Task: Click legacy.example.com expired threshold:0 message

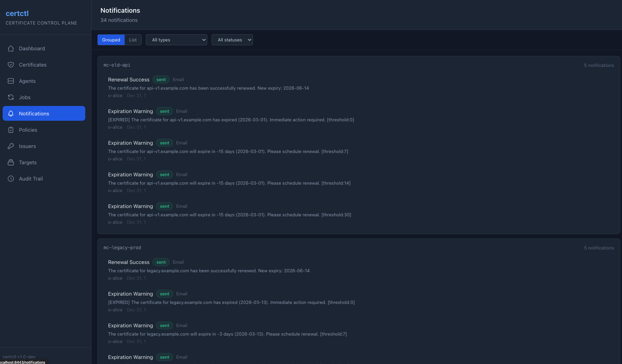Action: (x=231, y=302)
